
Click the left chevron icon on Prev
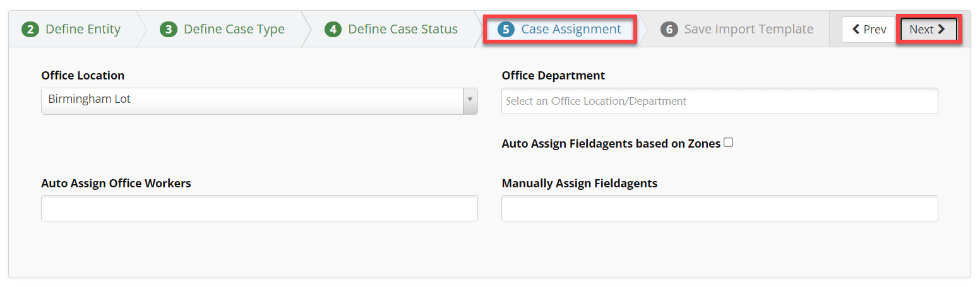[856, 30]
